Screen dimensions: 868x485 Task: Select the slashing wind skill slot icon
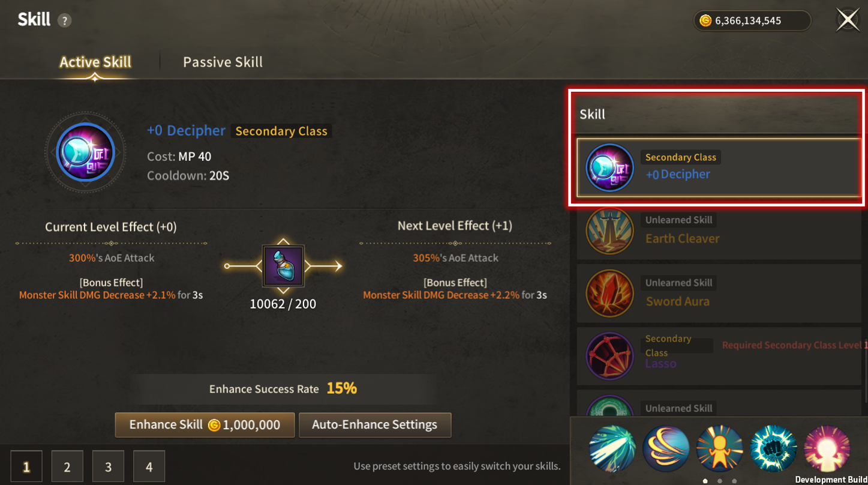pos(612,448)
